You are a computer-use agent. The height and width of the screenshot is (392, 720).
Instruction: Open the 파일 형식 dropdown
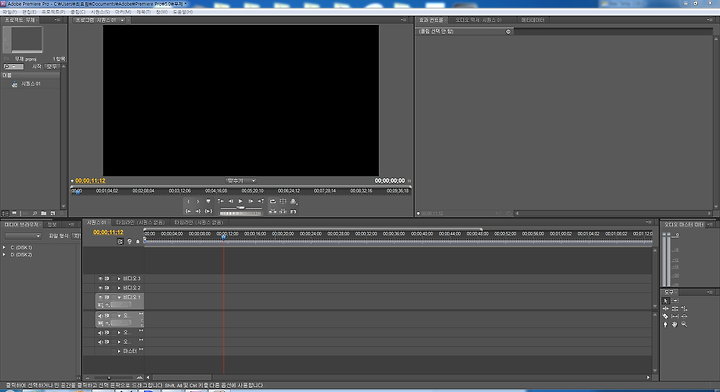[76, 236]
